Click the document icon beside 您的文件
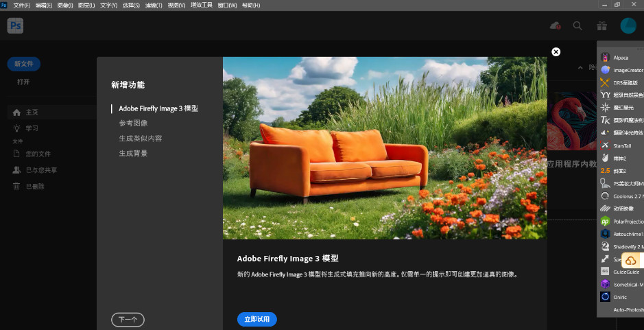This screenshot has height=330, width=644. pyautogui.click(x=16, y=154)
